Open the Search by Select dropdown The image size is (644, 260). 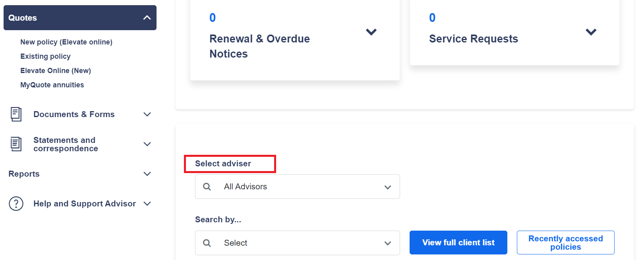[x=298, y=243]
